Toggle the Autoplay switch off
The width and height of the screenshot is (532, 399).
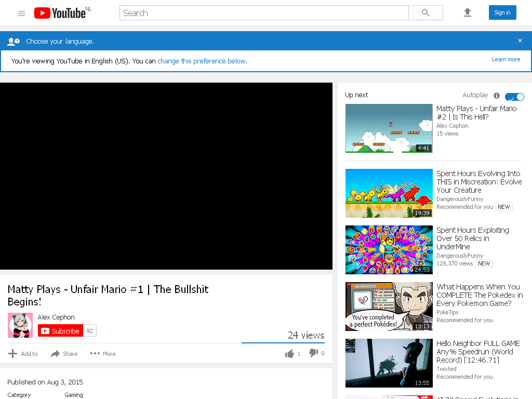(x=515, y=97)
